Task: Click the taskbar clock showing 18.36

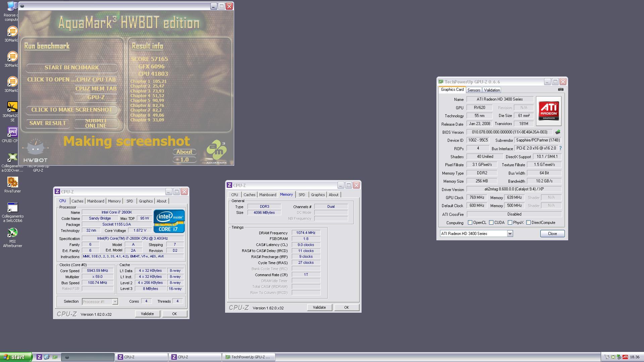Action: pos(634,357)
